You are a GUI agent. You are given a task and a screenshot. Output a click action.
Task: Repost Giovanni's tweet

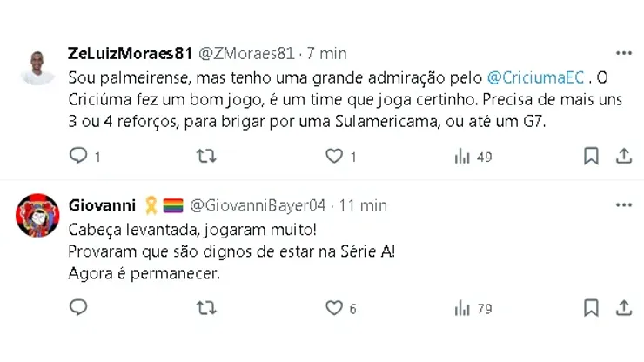click(x=206, y=308)
